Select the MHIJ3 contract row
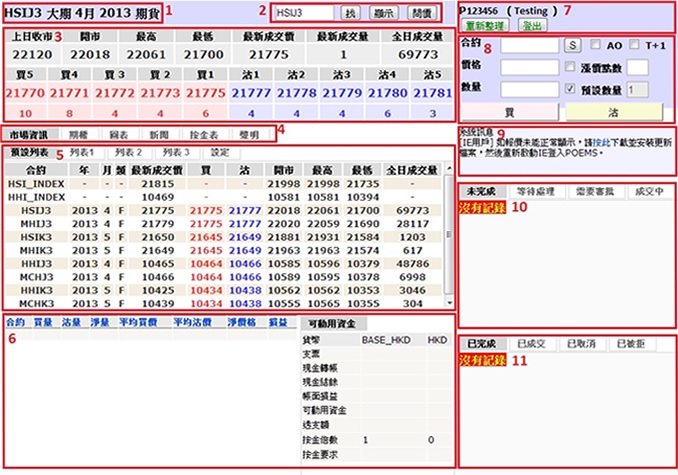This screenshot has height=475, width=678. click(x=36, y=223)
